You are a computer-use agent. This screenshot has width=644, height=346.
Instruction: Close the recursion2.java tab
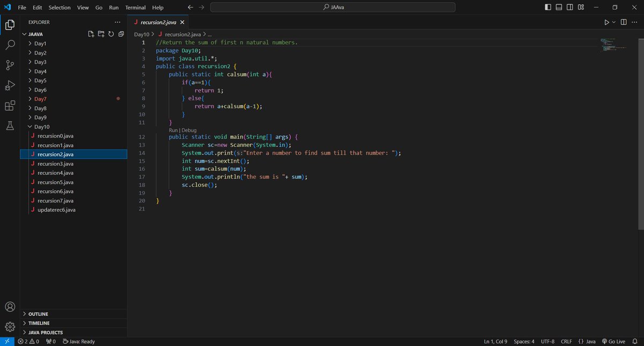(182, 23)
